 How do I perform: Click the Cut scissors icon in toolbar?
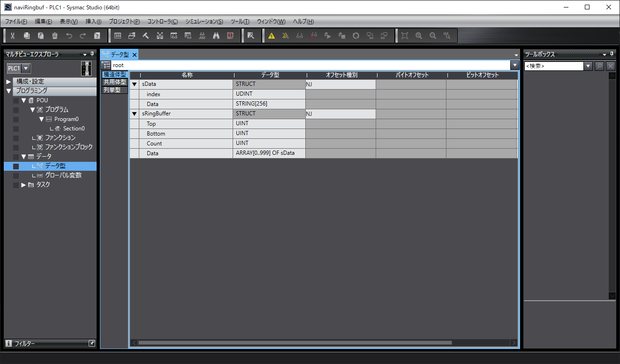tap(13, 36)
